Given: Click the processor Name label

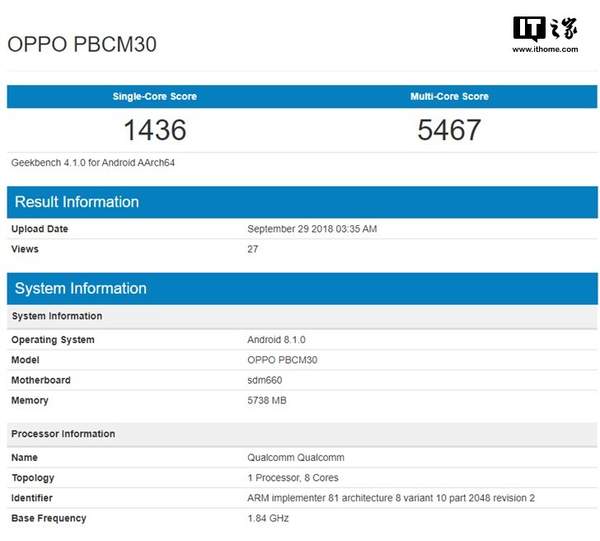Looking at the screenshot, I should (24, 458).
